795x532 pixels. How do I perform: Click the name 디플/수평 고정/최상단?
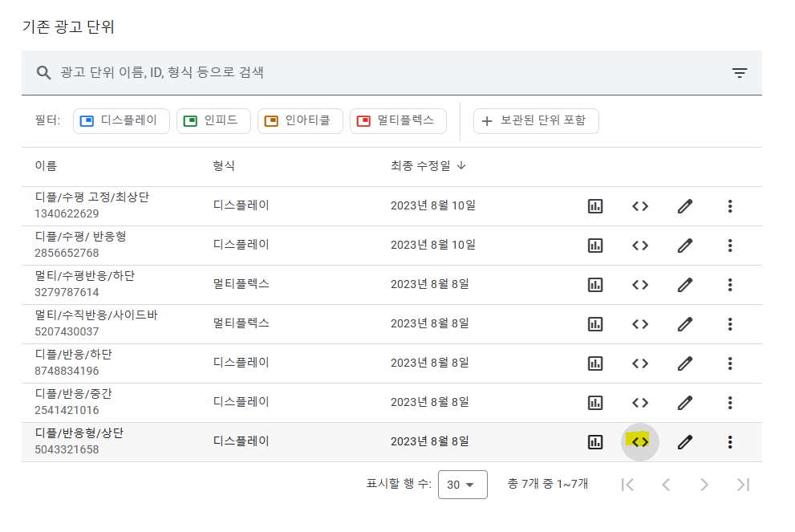pyautogui.click(x=91, y=197)
